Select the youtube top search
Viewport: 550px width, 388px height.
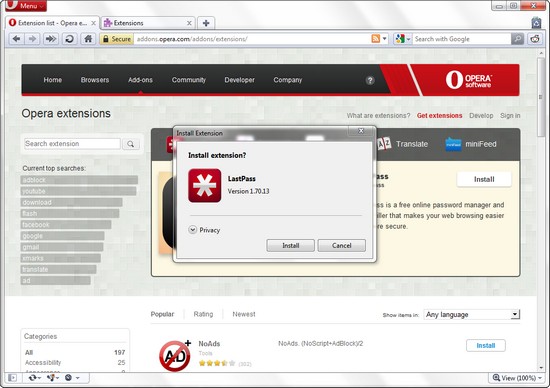click(78, 191)
